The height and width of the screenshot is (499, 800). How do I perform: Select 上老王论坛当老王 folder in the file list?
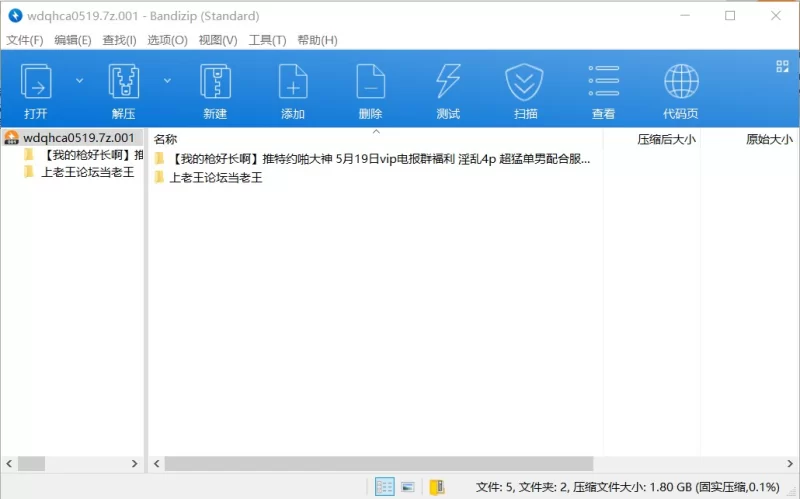click(x=208, y=177)
